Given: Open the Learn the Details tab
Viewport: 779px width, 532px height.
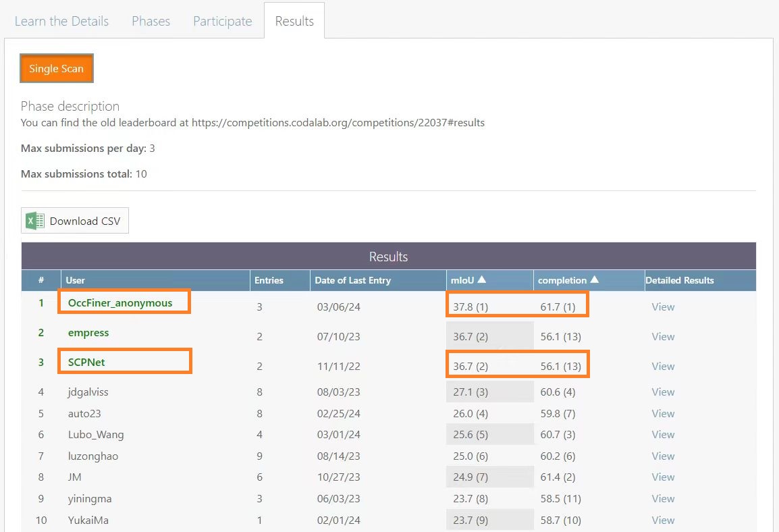Looking at the screenshot, I should (61, 21).
